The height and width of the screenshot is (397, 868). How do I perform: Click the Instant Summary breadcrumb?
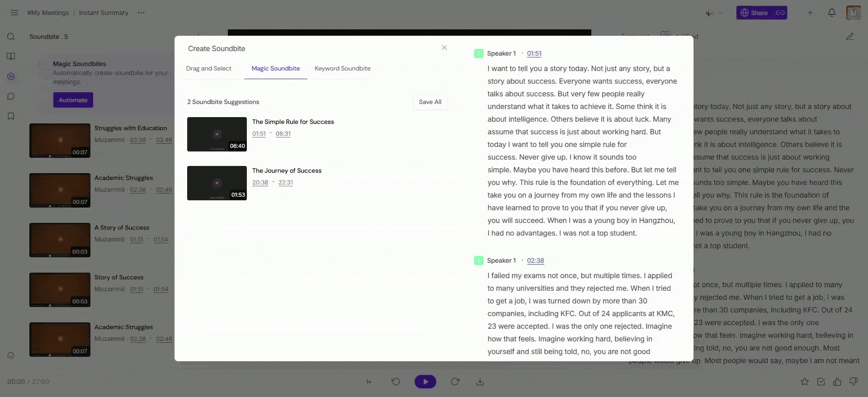click(x=104, y=13)
